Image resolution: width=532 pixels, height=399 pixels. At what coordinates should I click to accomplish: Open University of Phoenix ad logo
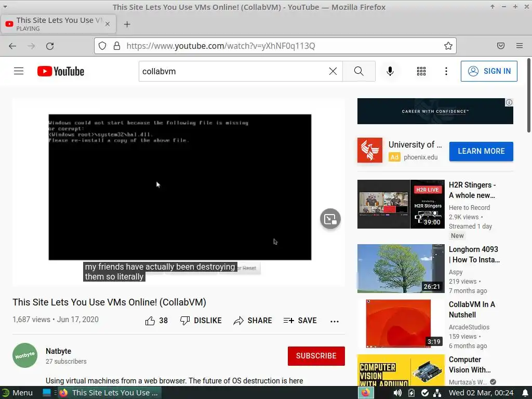tap(370, 150)
